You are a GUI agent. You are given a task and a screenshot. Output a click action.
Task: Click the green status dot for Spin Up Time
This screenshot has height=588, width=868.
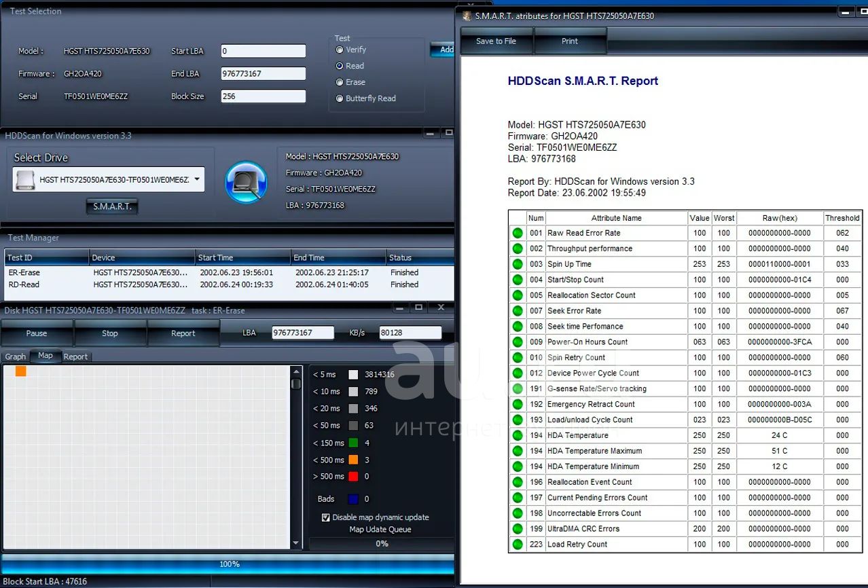click(x=518, y=264)
